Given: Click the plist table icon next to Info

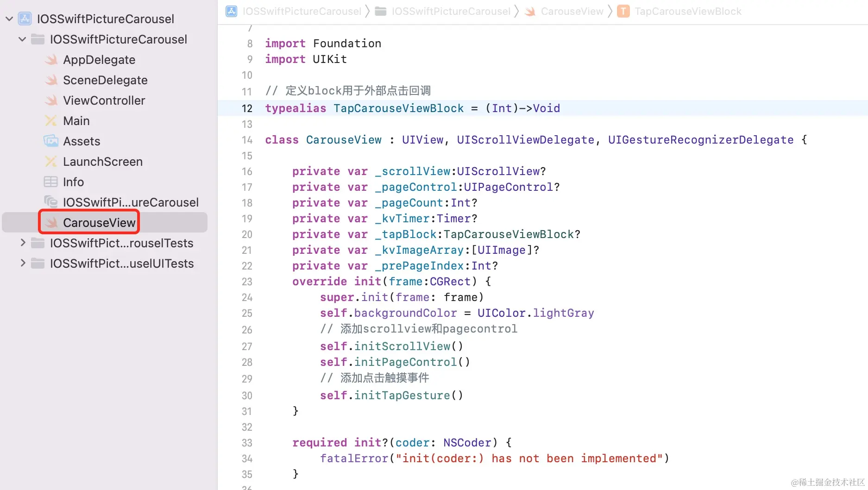Looking at the screenshot, I should point(51,182).
